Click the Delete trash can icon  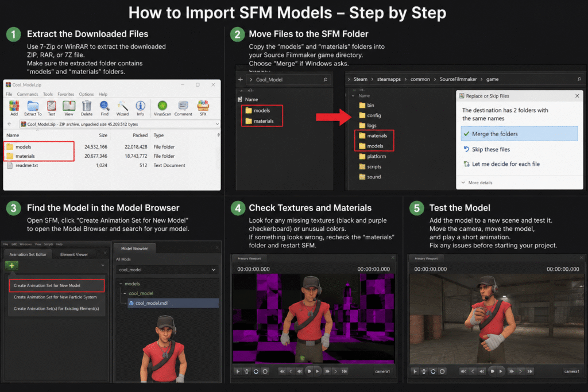pos(87,108)
